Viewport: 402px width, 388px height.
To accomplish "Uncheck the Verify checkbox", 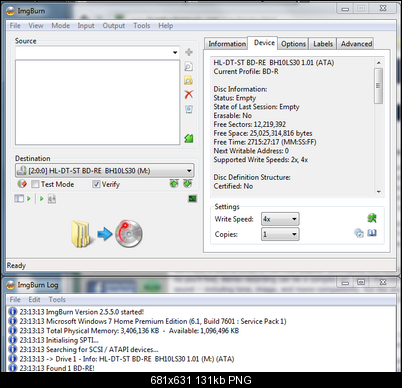I will [96, 184].
